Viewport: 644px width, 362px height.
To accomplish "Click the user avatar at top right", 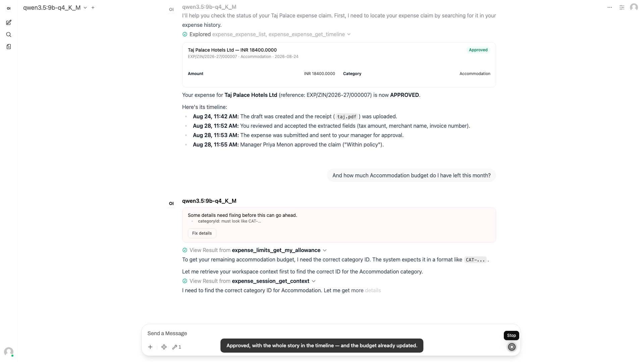I will coord(634,7).
